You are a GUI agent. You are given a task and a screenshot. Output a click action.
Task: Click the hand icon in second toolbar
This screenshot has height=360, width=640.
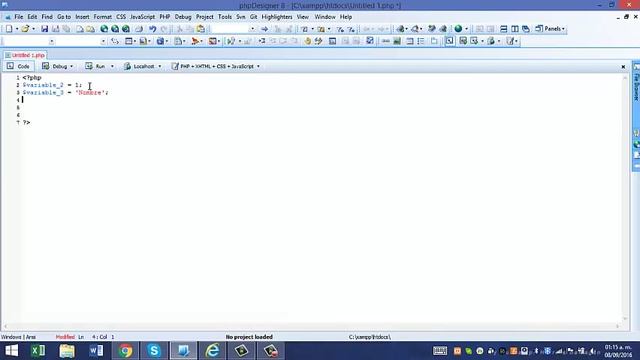[307, 41]
